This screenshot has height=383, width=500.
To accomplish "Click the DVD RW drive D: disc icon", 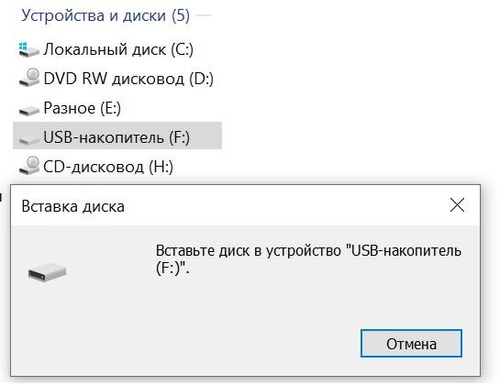I will point(29,78).
